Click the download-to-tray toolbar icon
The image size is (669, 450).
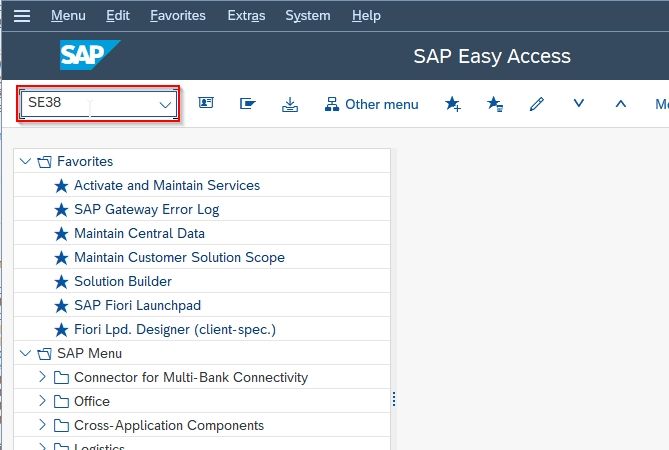[290, 104]
